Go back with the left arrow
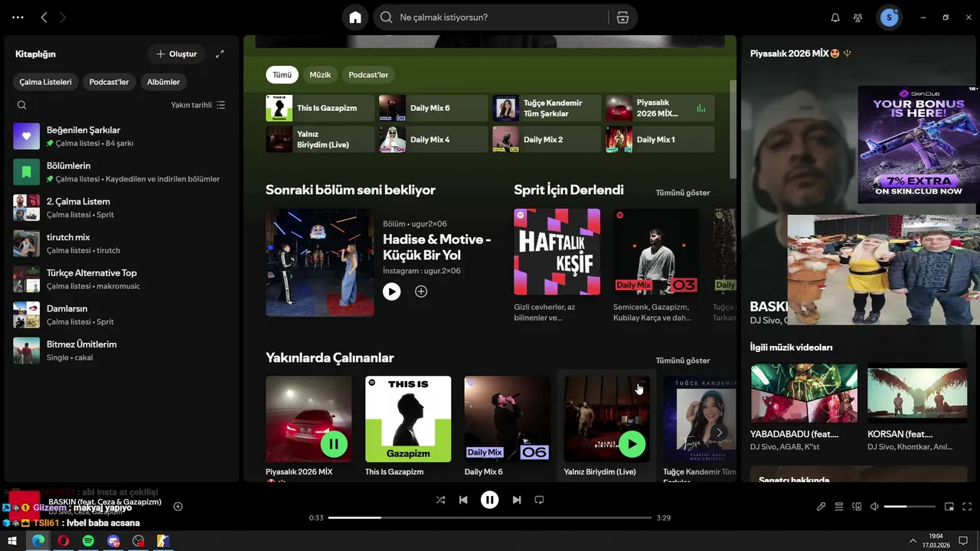Image resolution: width=980 pixels, height=551 pixels. click(x=44, y=17)
